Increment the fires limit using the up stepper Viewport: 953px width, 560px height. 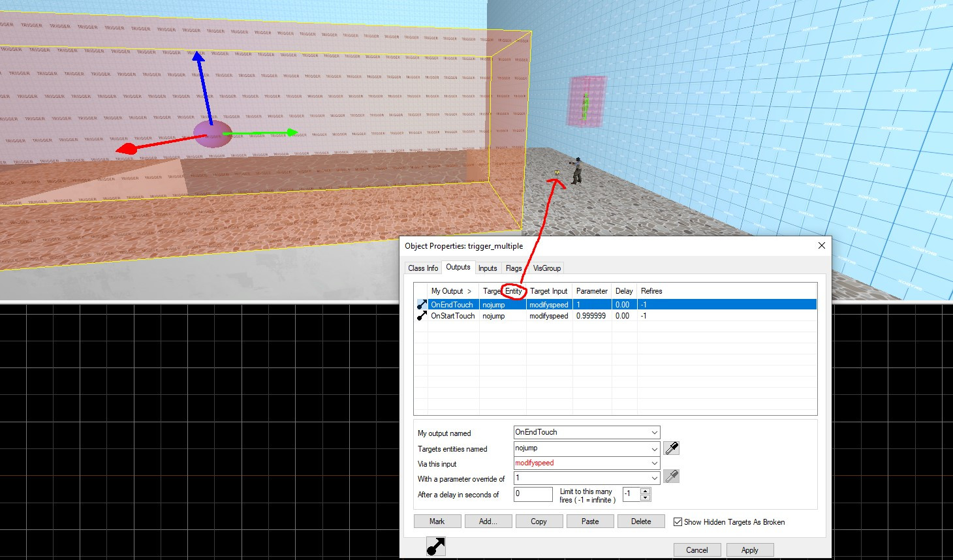click(x=646, y=491)
